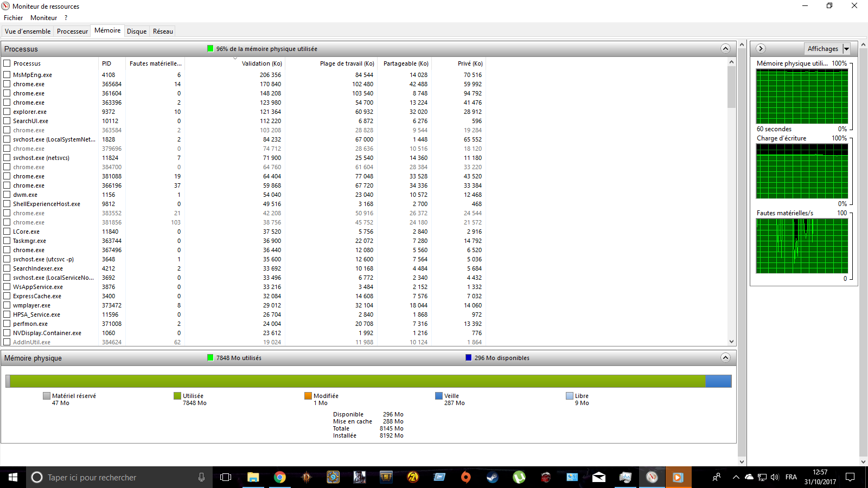Click the process list up scroll arrow
868x488 pixels.
(x=731, y=62)
